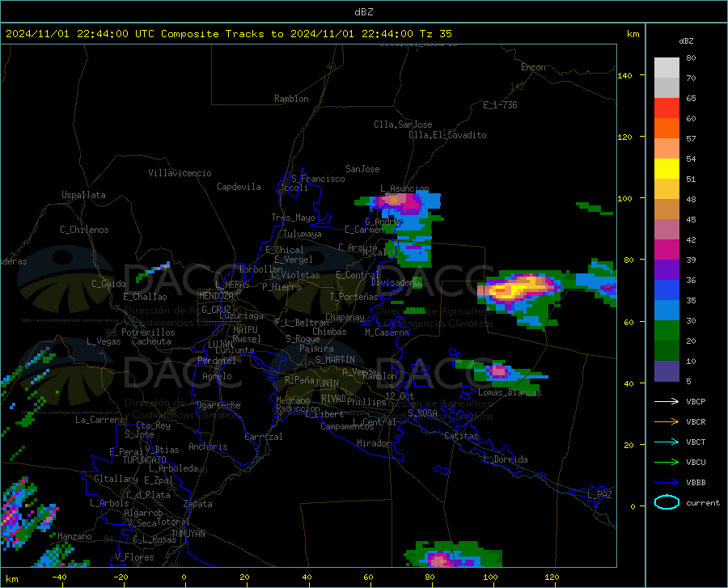Click the Uspallata town label

[x=83, y=195]
